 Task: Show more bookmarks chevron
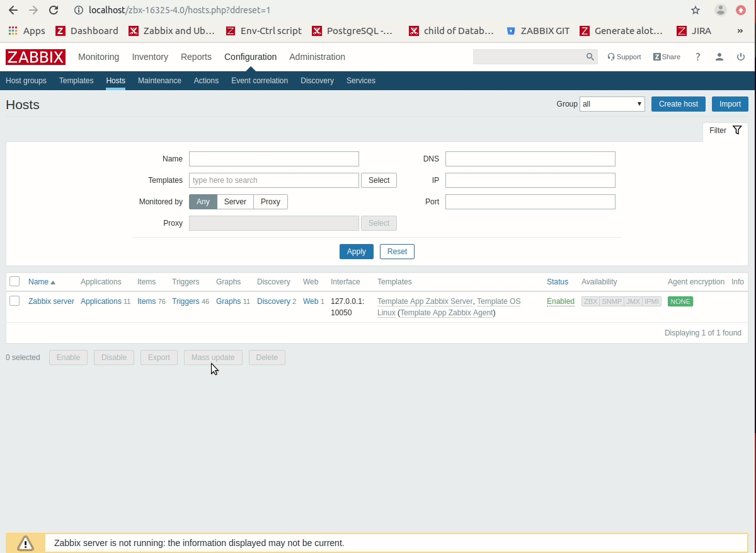[x=740, y=31]
